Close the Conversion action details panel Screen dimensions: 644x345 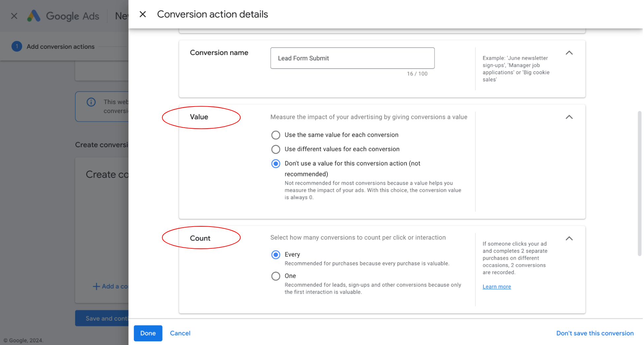[x=143, y=14]
